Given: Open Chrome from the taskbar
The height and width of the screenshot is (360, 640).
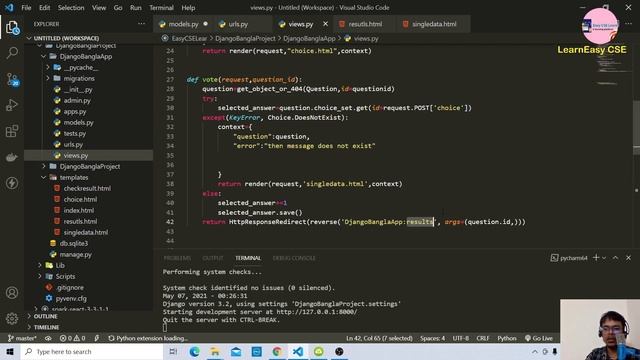Looking at the screenshot, I should click(x=277, y=351).
